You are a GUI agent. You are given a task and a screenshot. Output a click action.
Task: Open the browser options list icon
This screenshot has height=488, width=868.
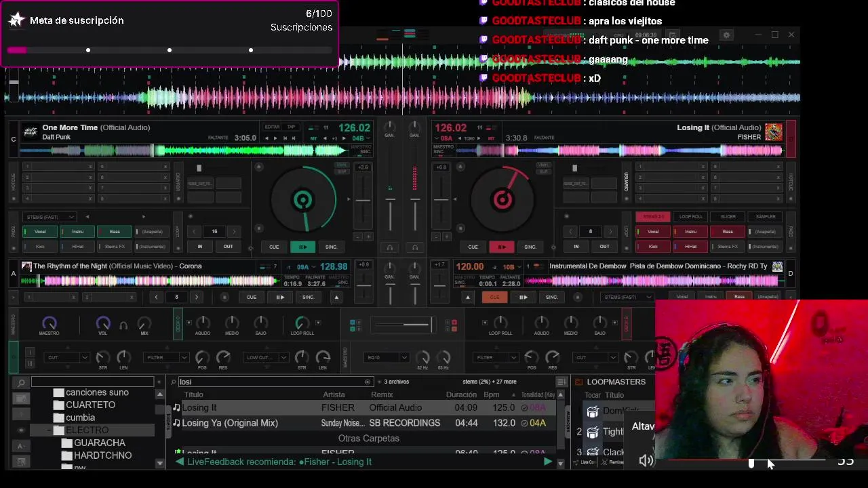click(x=561, y=382)
